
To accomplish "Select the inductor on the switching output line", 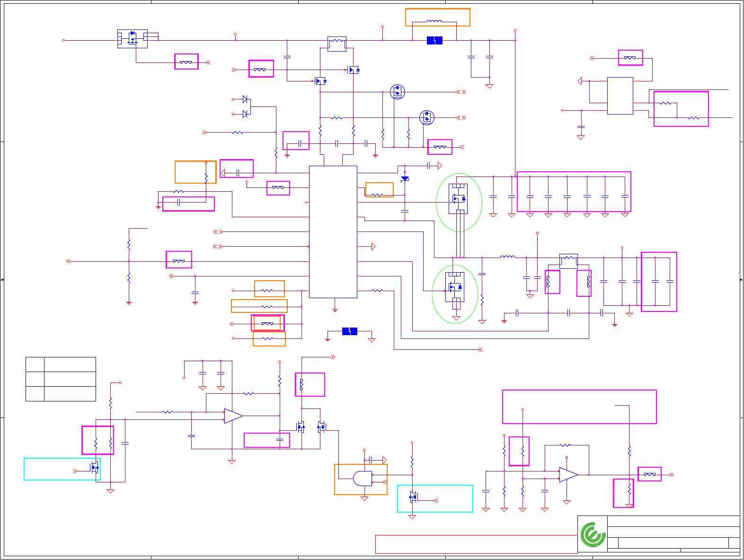I will tap(508, 257).
